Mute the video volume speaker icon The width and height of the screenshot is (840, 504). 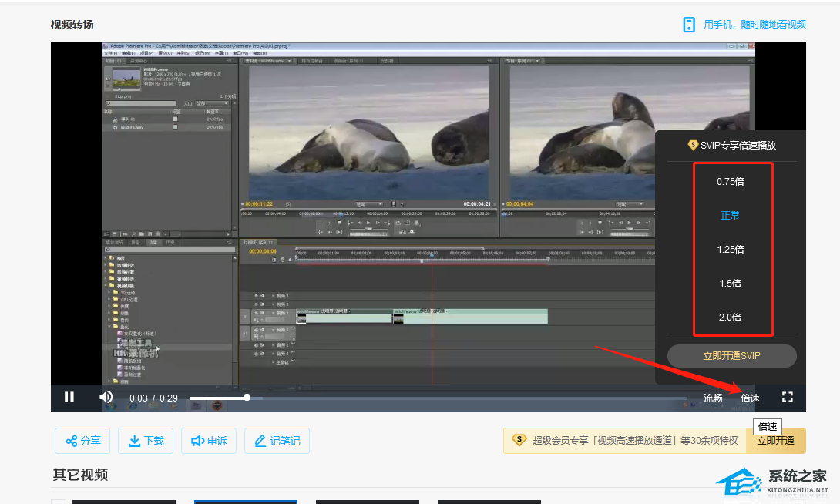coord(106,397)
